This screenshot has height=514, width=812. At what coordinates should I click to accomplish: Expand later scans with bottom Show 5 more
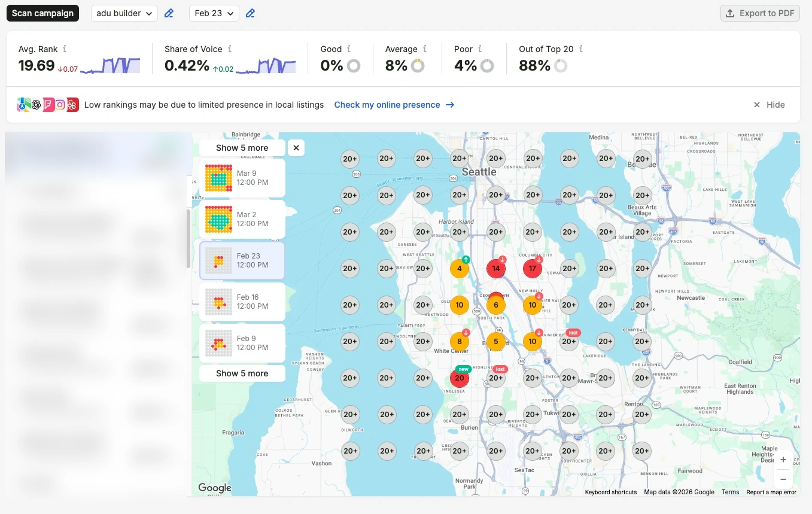coord(242,373)
